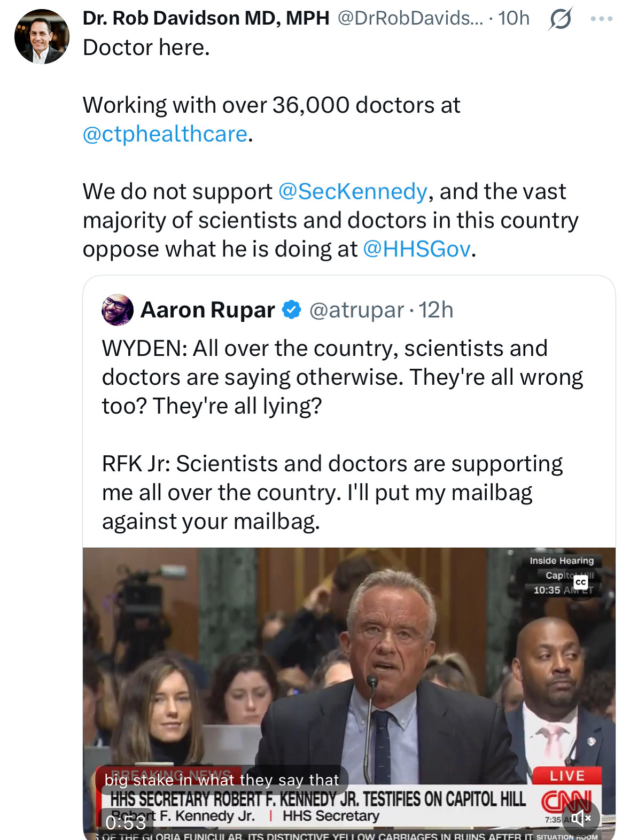Tap the 0:53 video time indicator
The height and width of the screenshot is (840, 630).
point(126,822)
